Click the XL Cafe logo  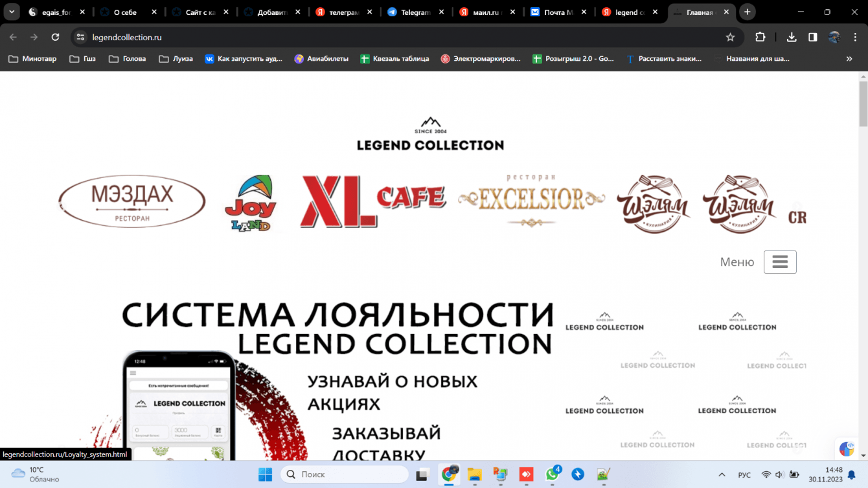pos(373,202)
